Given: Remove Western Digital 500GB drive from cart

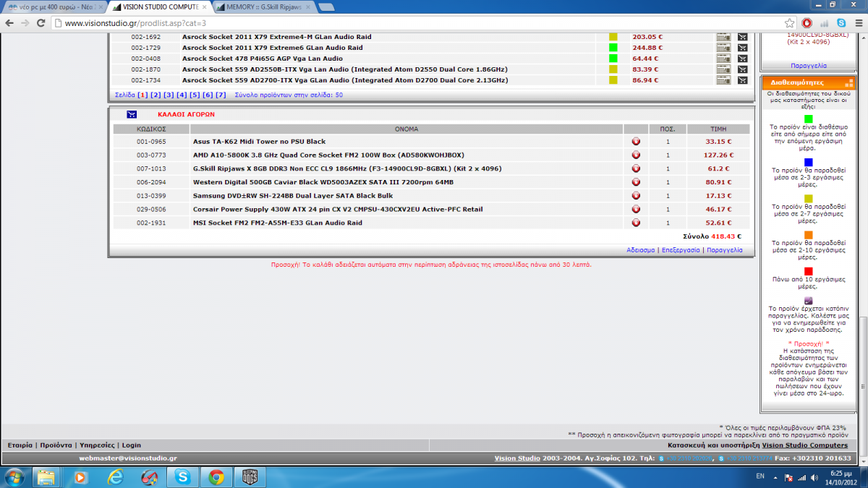Looking at the screenshot, I should [636, 182].
